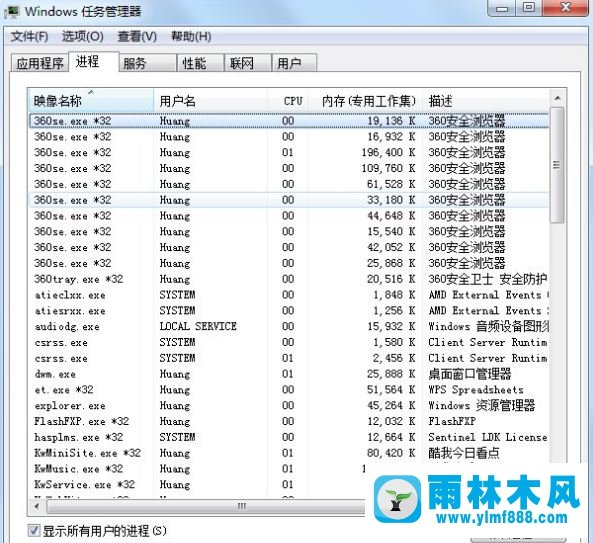The height and width of the screenshot is (543, 593).
Task: Sort by 描述 column header
Action: (485, 101)
